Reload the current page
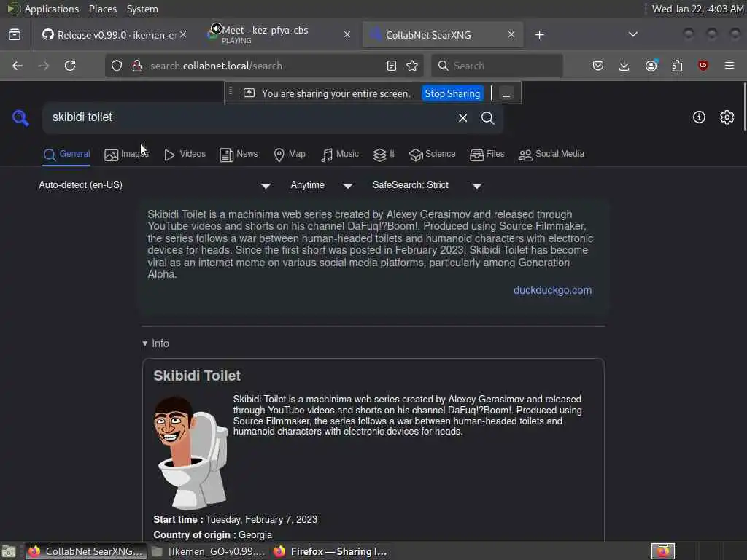 (x=70, y=66)
